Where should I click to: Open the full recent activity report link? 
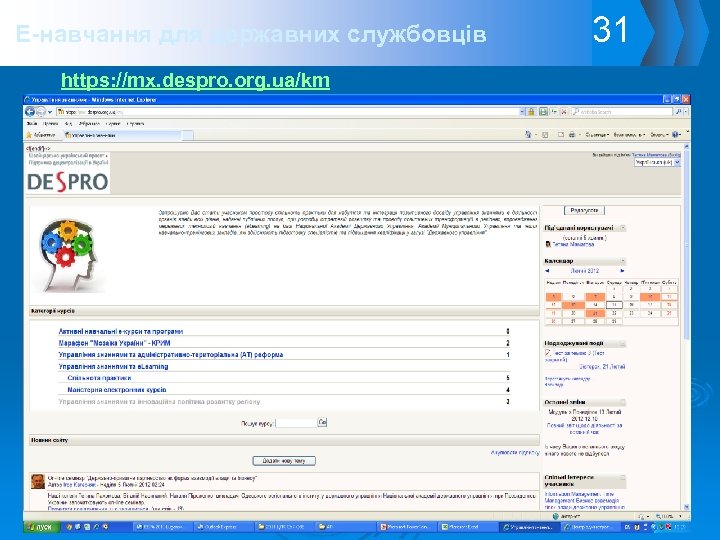tap(584, 428)
